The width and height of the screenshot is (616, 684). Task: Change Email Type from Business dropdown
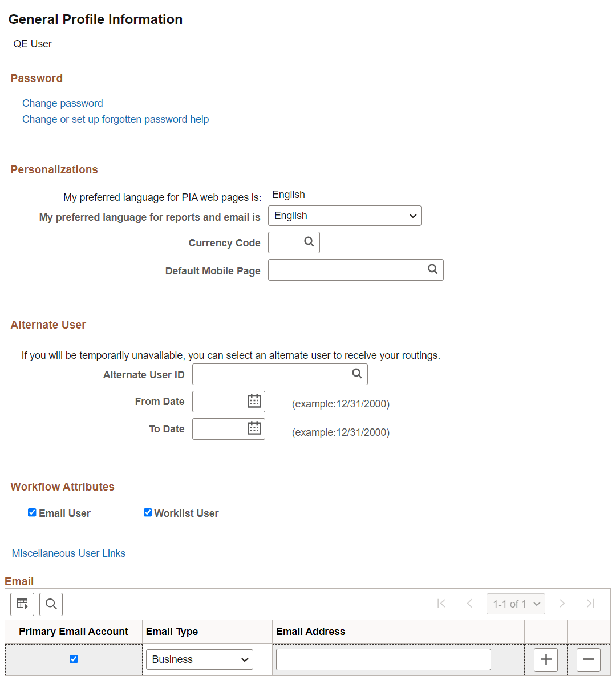(199, 659)
